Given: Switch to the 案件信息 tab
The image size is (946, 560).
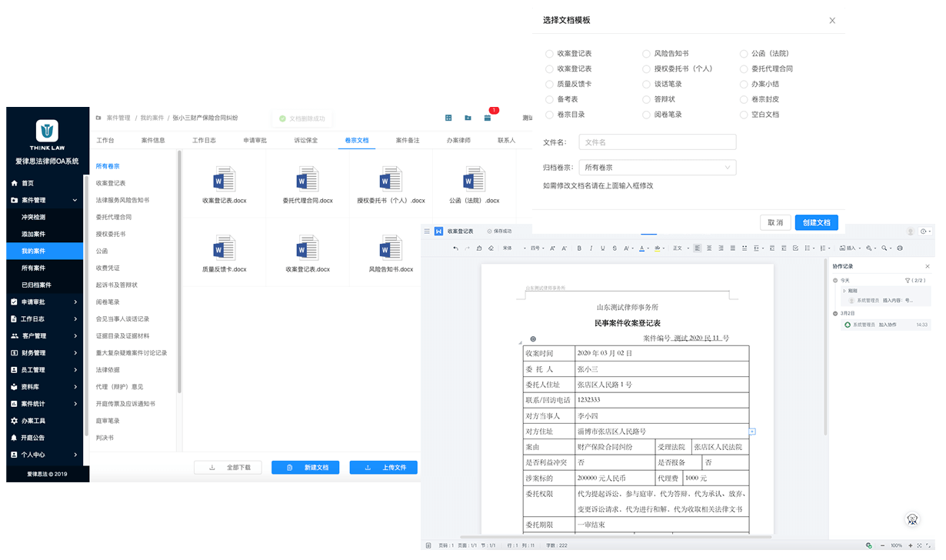Looking at the screenshot, I should click(x=153, y=140).
